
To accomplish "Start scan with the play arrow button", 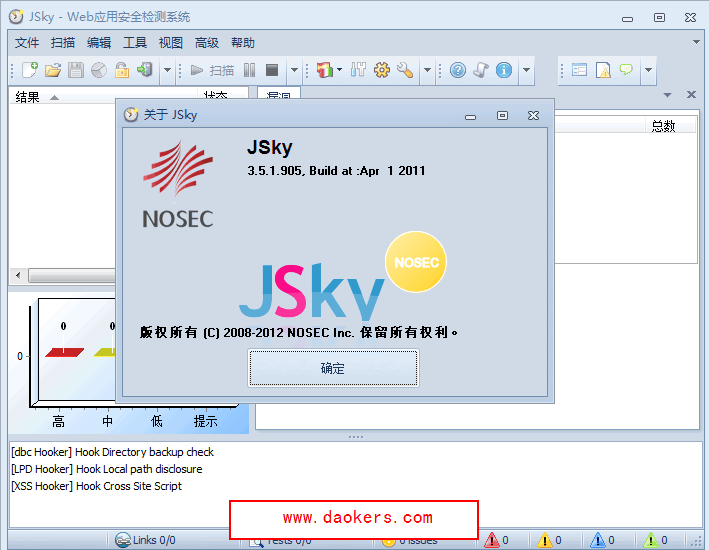I will pos(196,70).
